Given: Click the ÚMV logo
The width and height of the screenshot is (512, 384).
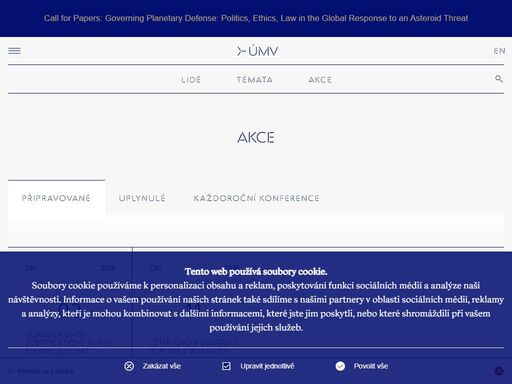Looking at the screenshot, I should [x=257, y=51].
